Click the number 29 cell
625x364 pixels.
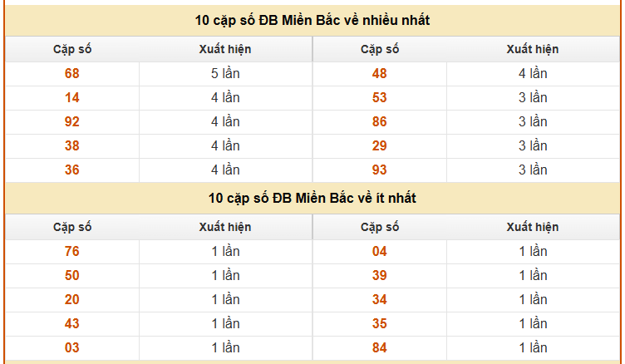tap(380, 146)
